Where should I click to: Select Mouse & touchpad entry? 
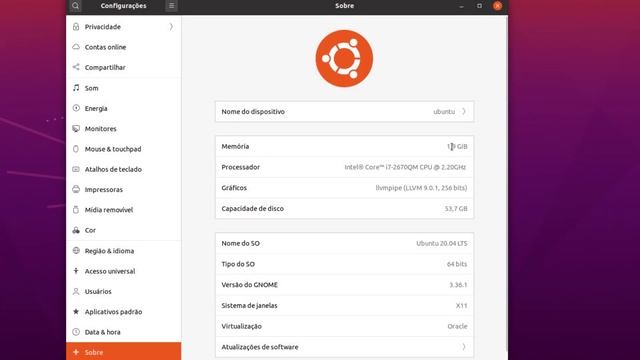(124, 149)
